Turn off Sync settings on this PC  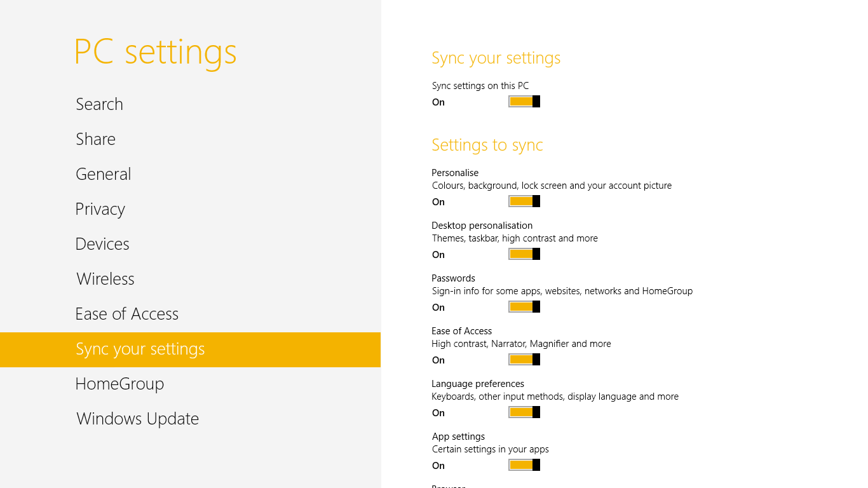click(x=524, y=102)
